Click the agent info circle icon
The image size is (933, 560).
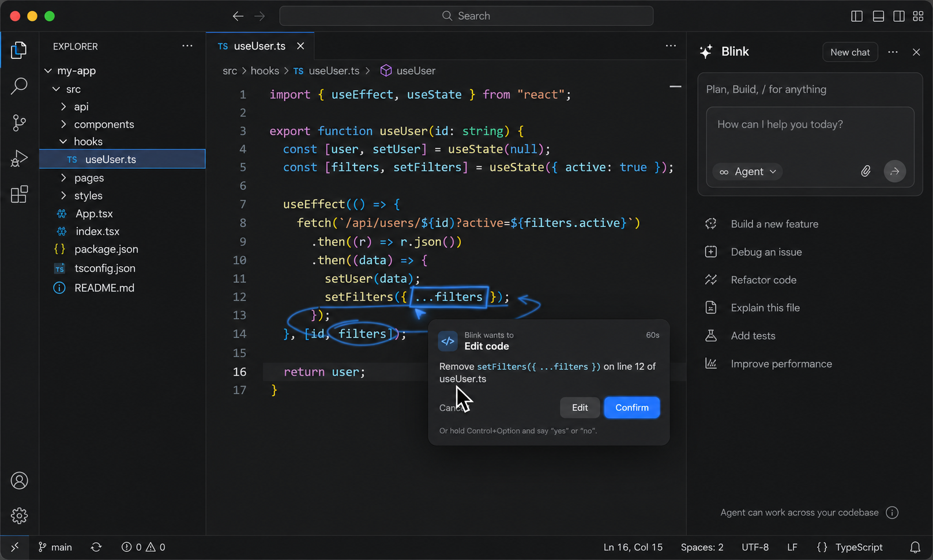tap(892, 513)
